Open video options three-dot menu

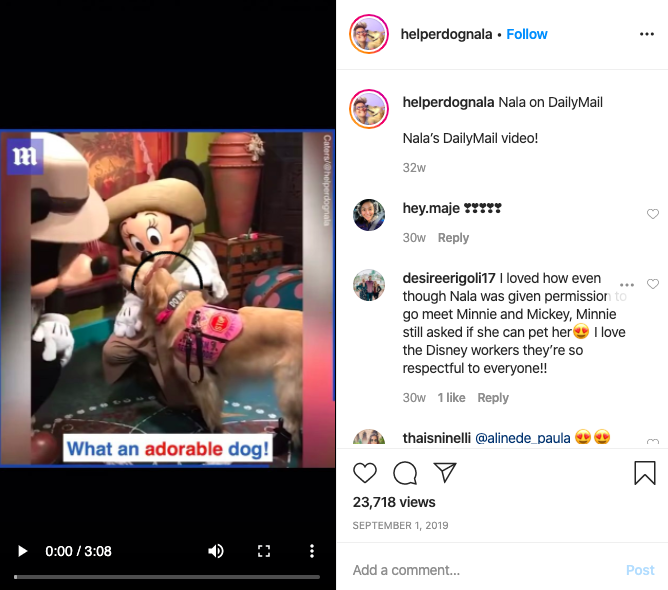pyautogui.click(x=312, y=551)
